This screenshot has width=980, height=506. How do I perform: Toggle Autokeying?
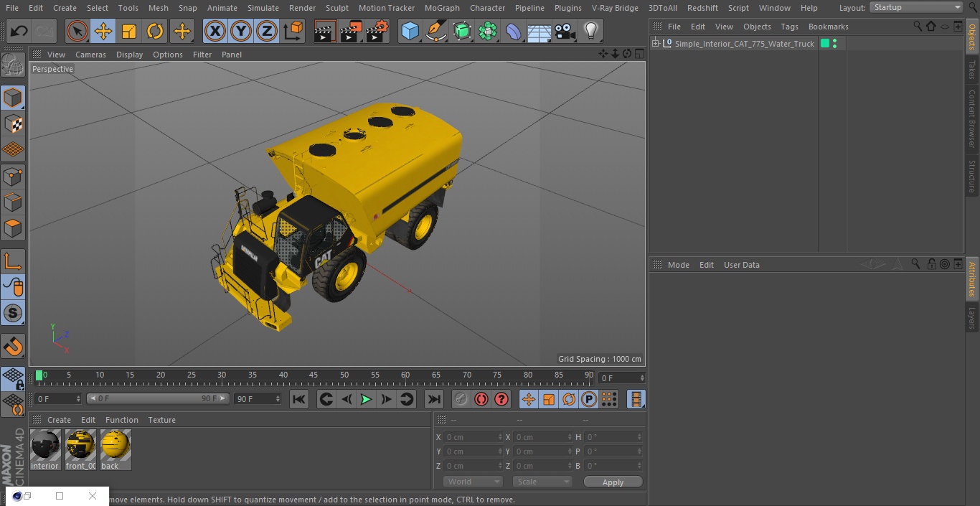[x=481, y=399]
